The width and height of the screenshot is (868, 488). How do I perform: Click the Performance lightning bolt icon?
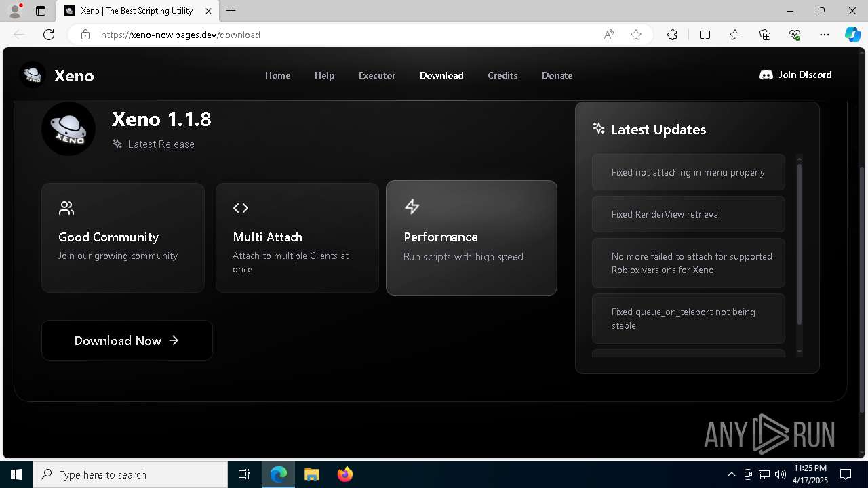click(x=412, y=207)
